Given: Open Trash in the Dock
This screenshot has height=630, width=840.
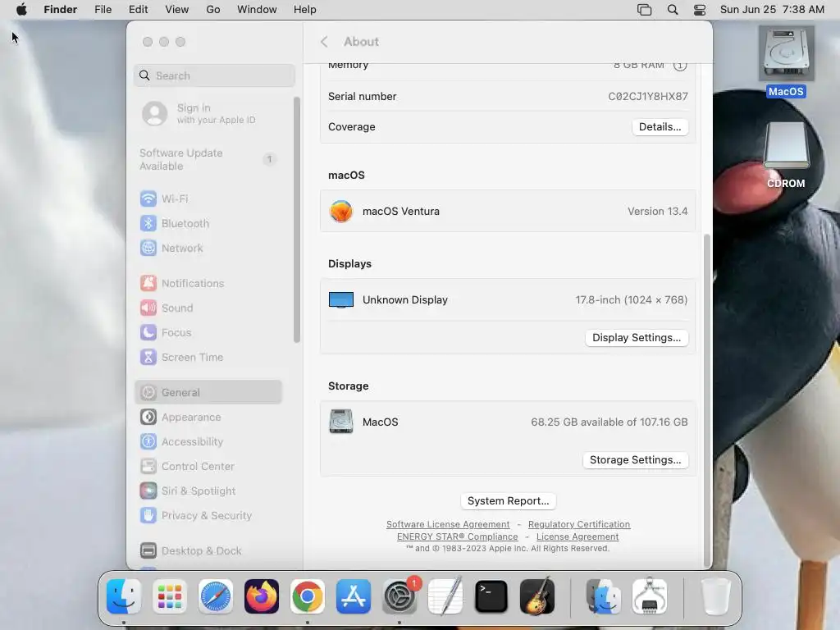Looking at the screenshot, I should click(715, 596).
